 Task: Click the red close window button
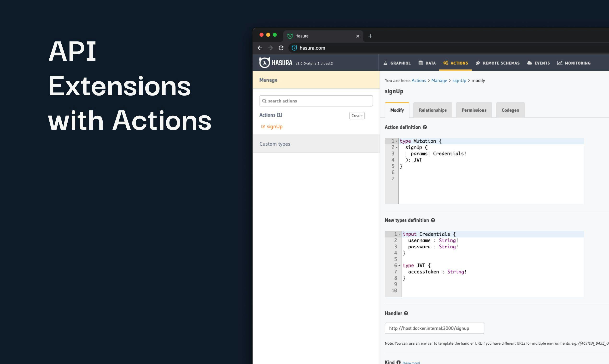[x=262, y=35]
